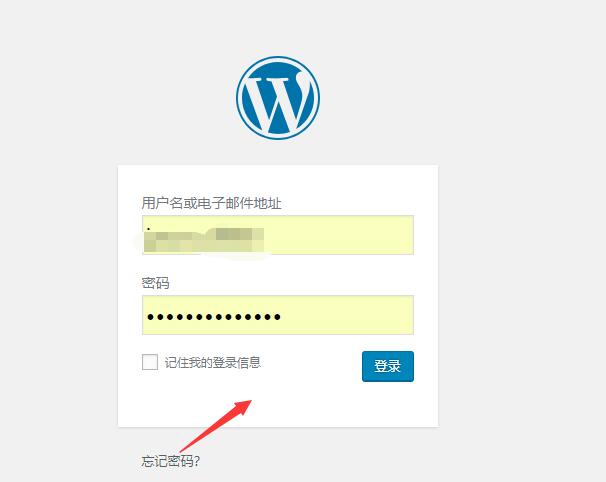The image size is (606, 482).
Task: Click the first password dot
Action: pyautogui.click(x=150, y=317)
